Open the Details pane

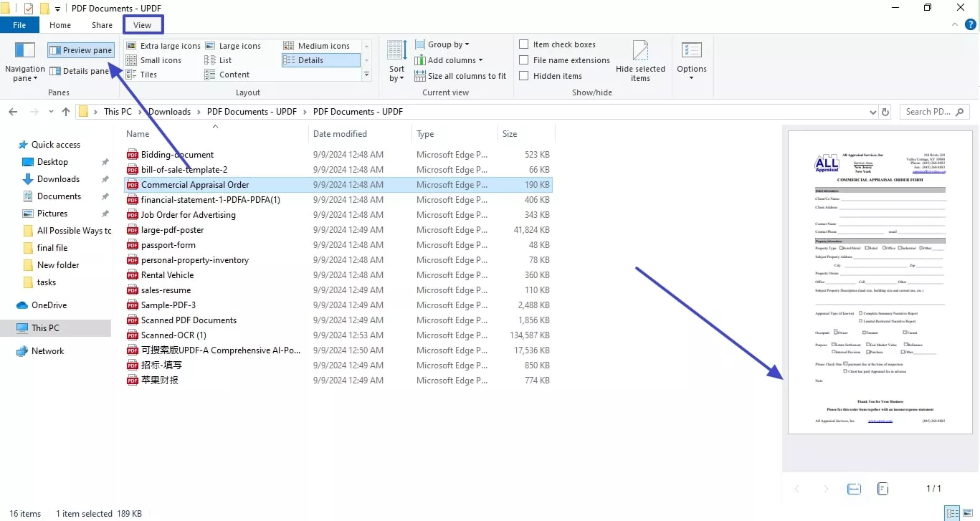[79, 70]
